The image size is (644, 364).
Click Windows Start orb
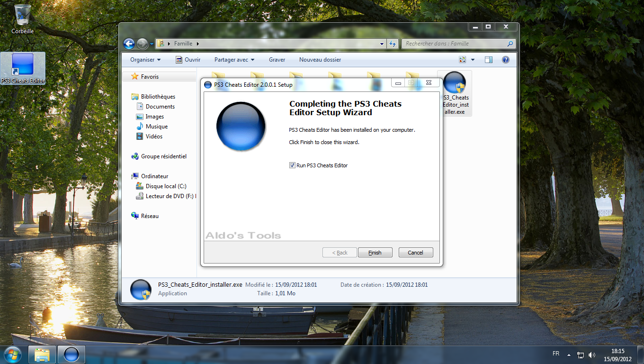(x=13, y=354)
